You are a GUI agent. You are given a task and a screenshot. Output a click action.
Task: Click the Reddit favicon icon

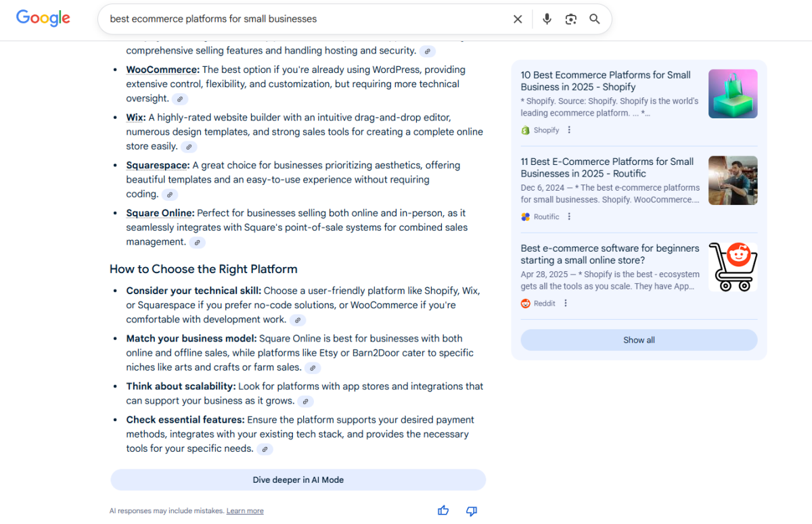pyautogui.click(x=526, y=303)
